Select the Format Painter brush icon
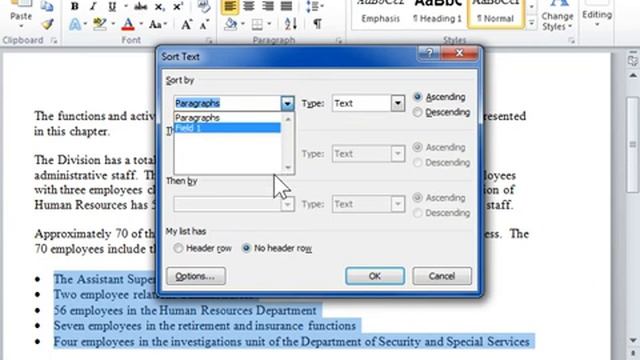Image resolution: width=640 pixels, height=360 pixels. coord(47,24)
